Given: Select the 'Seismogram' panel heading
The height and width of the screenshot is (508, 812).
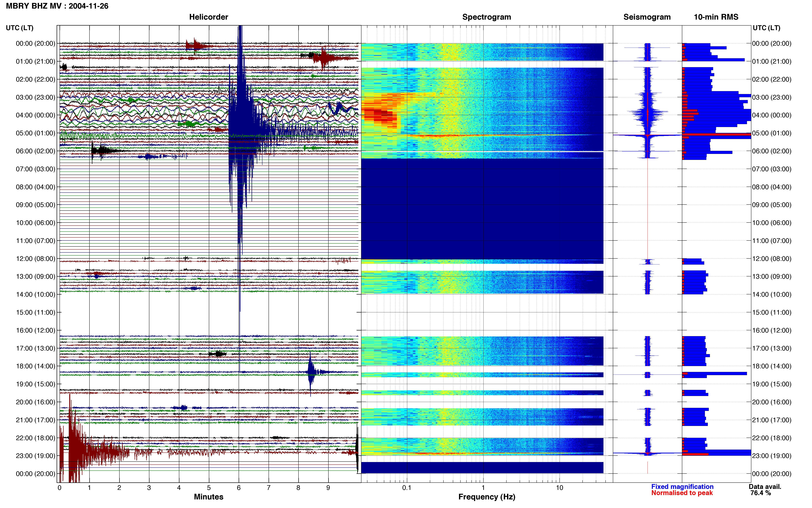Looking at the screenshot, I should pos(647,17).
